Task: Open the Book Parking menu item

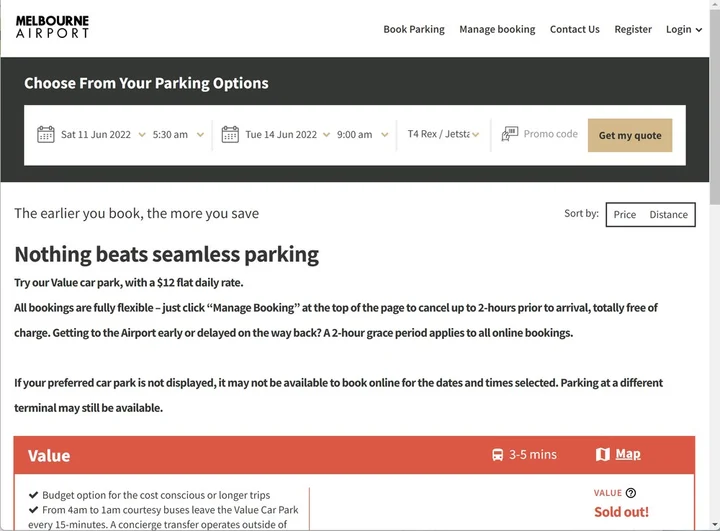Action: (414, 29)
